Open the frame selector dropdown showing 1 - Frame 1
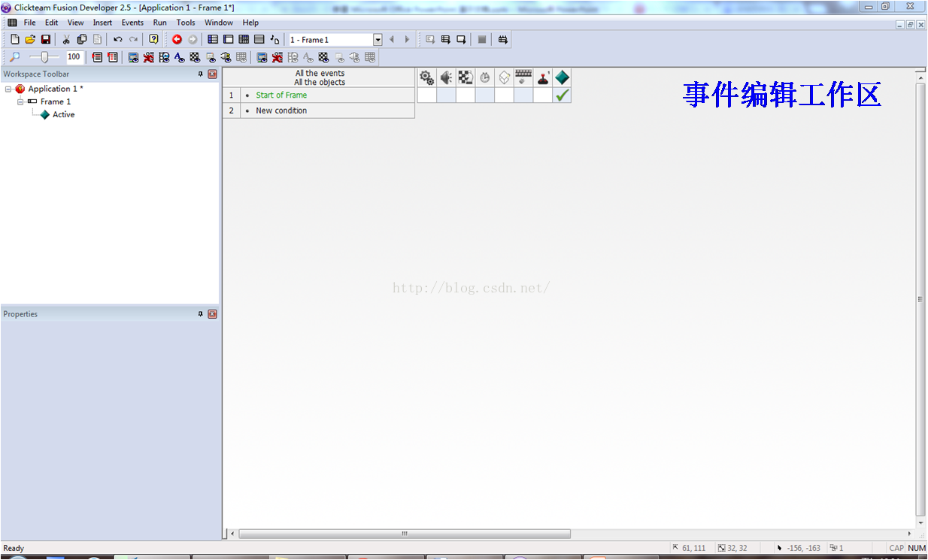This screenshot has height=560, width=928. pos(378,39)
